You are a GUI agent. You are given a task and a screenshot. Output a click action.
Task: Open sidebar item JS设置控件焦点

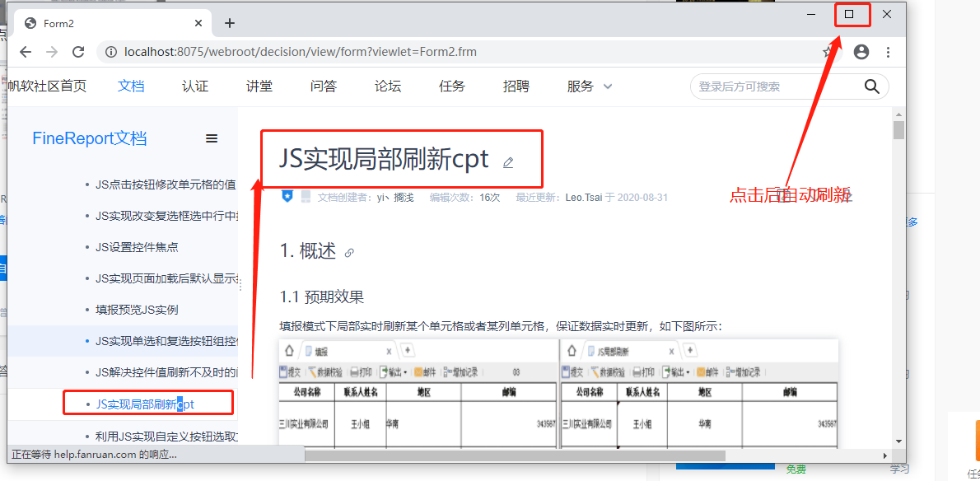tap(137, 247)
